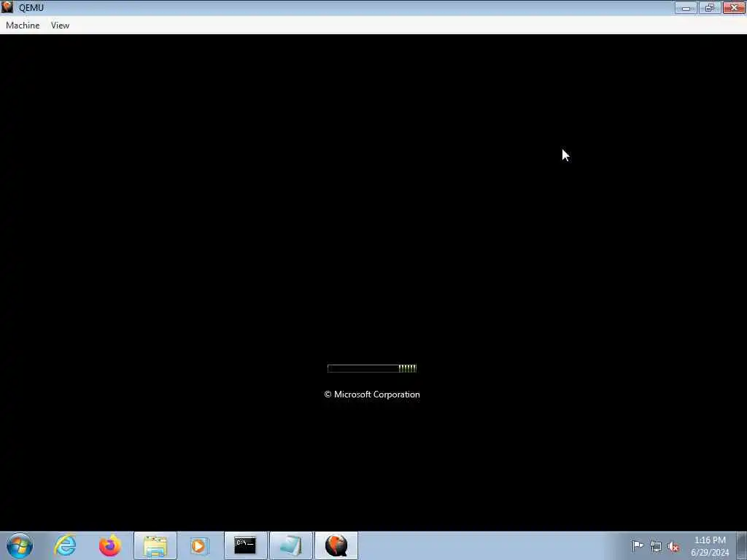
Task: Launch Firefox from the taskbar
Action: click(x=109, y=545)
